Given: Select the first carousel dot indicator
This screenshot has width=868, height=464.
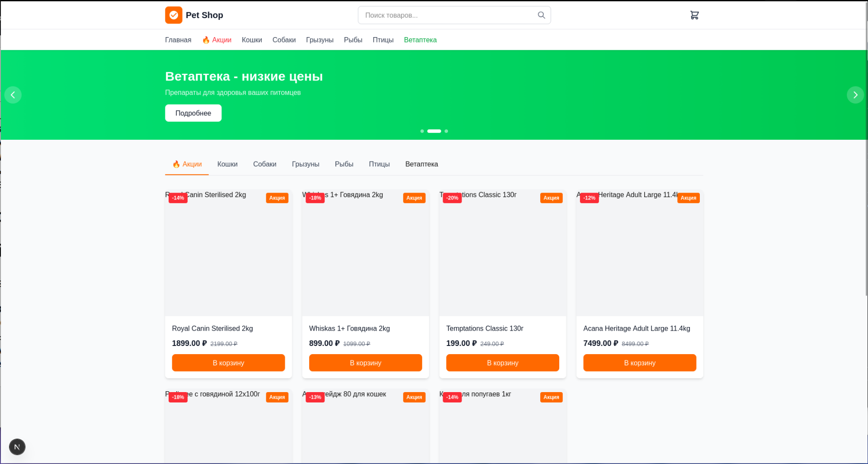Looking at the screenshot, I should (422, 131).
